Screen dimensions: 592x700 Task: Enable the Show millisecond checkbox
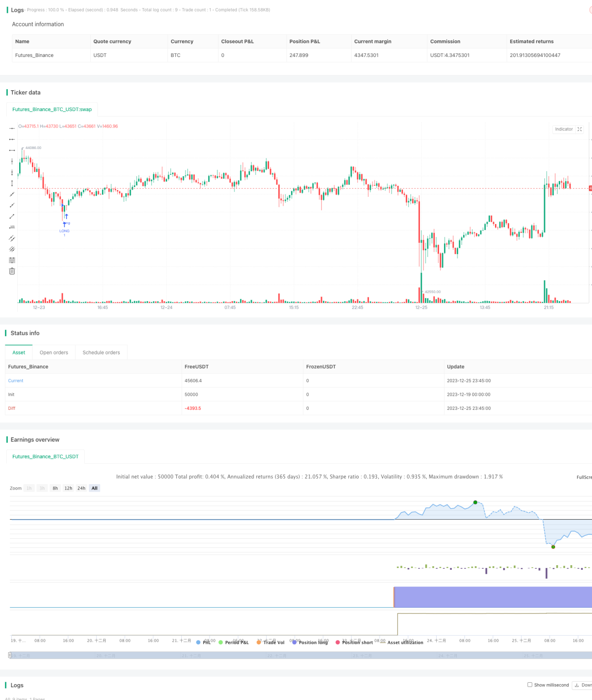pos(530,685)
